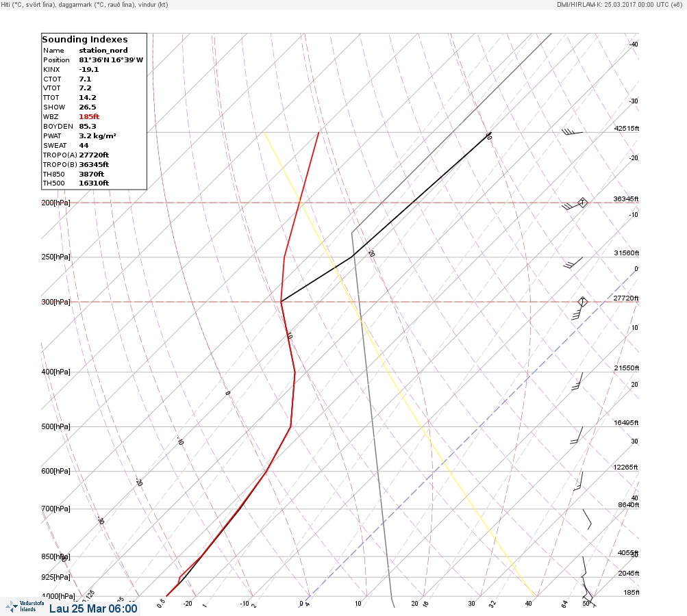Click the 500[hPa] pressure label
Screen dimensions: 687x616
click(x=55, y=426)
